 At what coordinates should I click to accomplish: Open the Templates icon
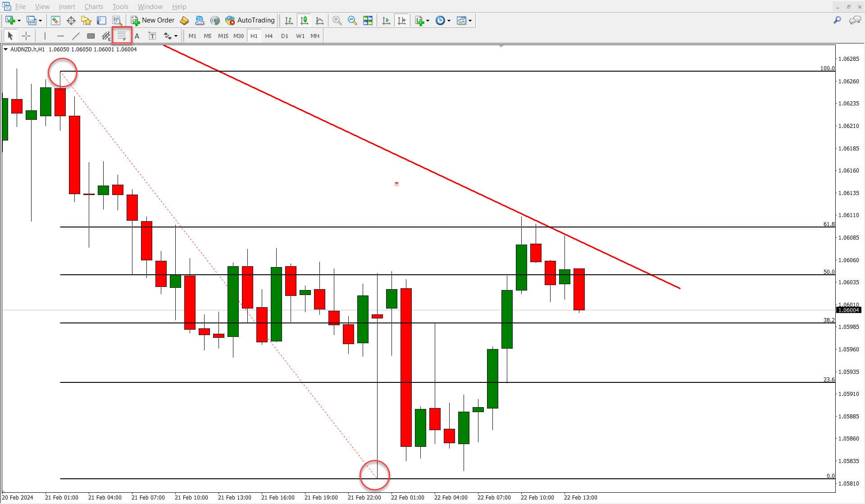click(x=461, y=20)
